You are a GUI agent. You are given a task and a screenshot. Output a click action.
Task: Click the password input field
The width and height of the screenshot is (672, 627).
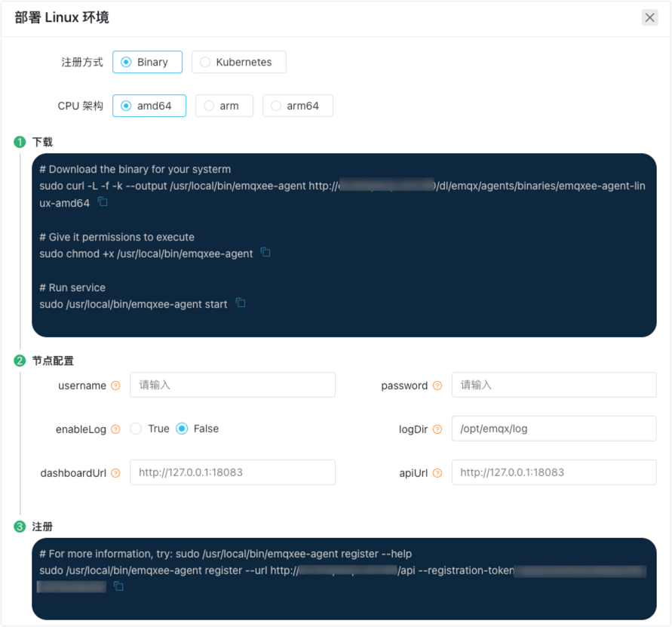[x=554, y=385]
